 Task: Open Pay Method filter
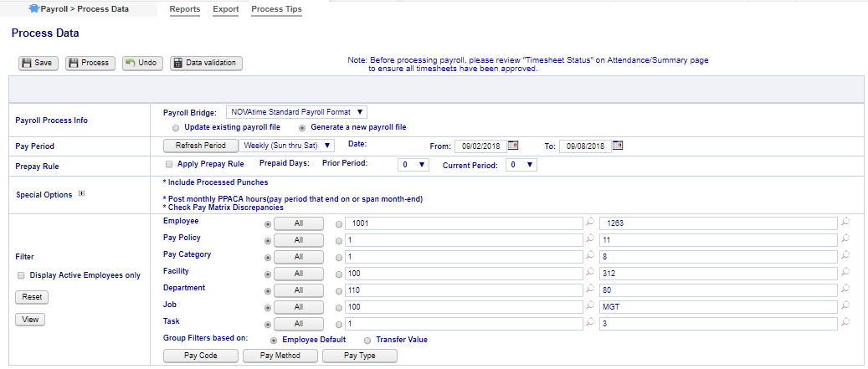tap(280, 356)
